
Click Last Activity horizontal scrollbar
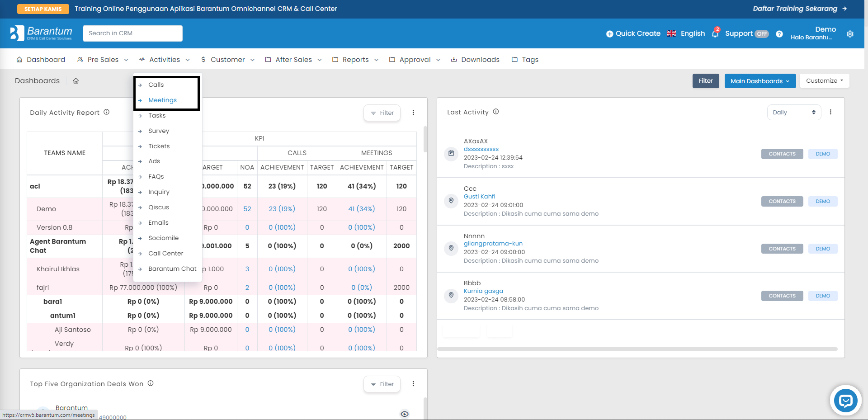click(x=637, y=349)
